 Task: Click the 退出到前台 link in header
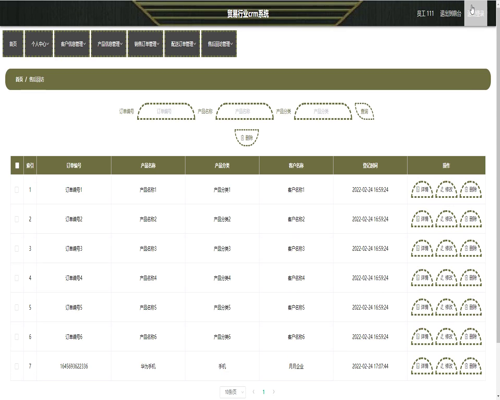[450, 13]
